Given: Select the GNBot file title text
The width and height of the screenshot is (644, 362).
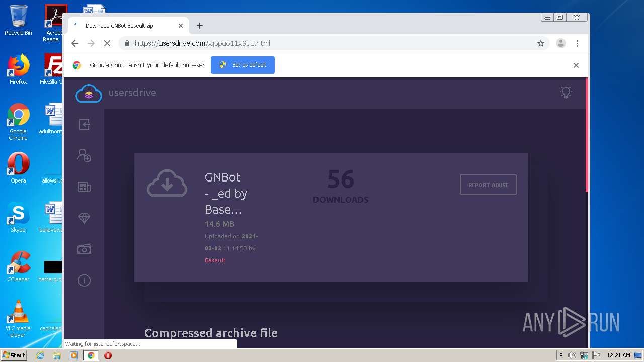Looking at the screenshot, I should (226, 194).
